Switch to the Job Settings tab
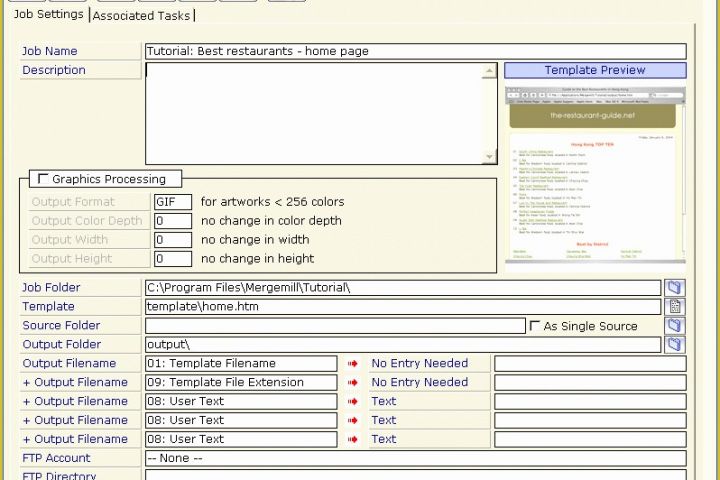Viewport: 720px width, 480px height. 48,14
